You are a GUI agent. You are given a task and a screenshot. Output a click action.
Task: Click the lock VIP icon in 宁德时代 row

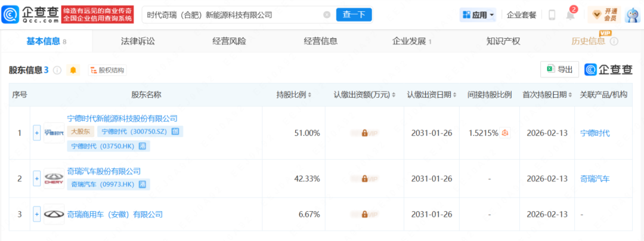[364, 133]
